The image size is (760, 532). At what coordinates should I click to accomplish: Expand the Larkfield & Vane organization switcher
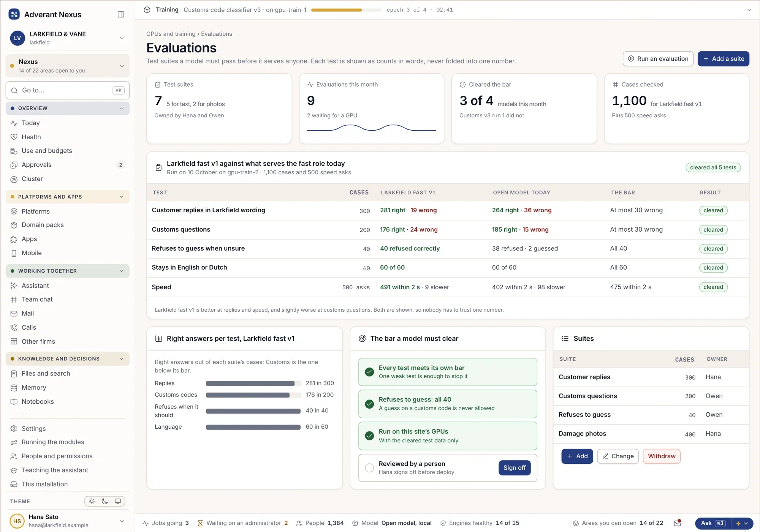point(68,38)
